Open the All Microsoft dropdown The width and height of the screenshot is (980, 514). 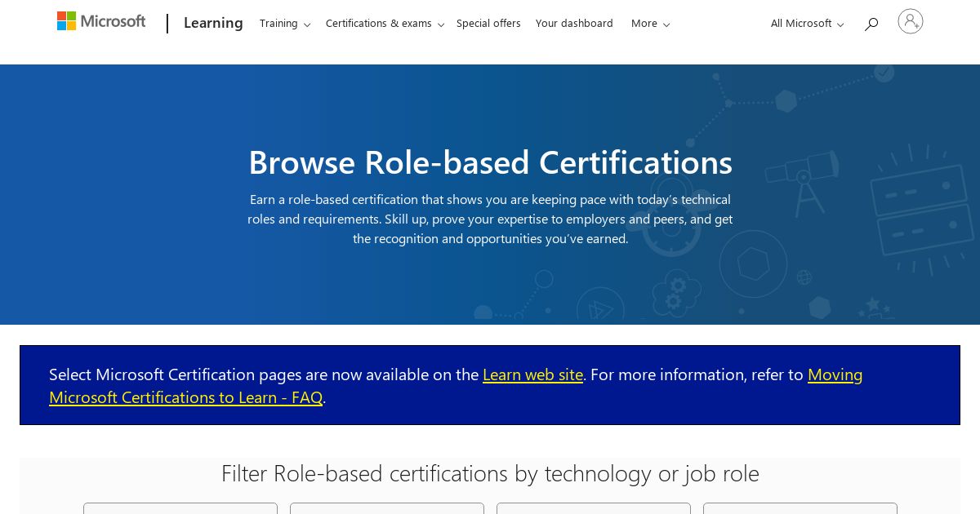[807, 24]
